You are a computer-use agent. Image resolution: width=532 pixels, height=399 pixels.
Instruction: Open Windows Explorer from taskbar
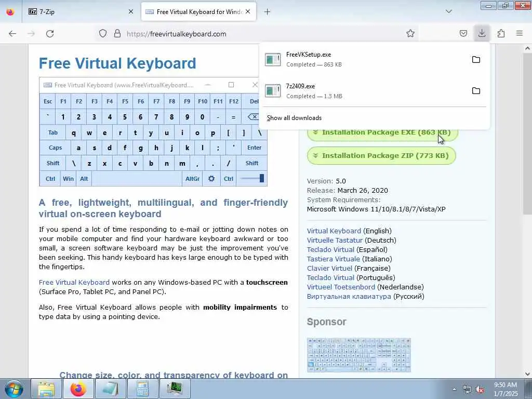click(x=46, y=389)
